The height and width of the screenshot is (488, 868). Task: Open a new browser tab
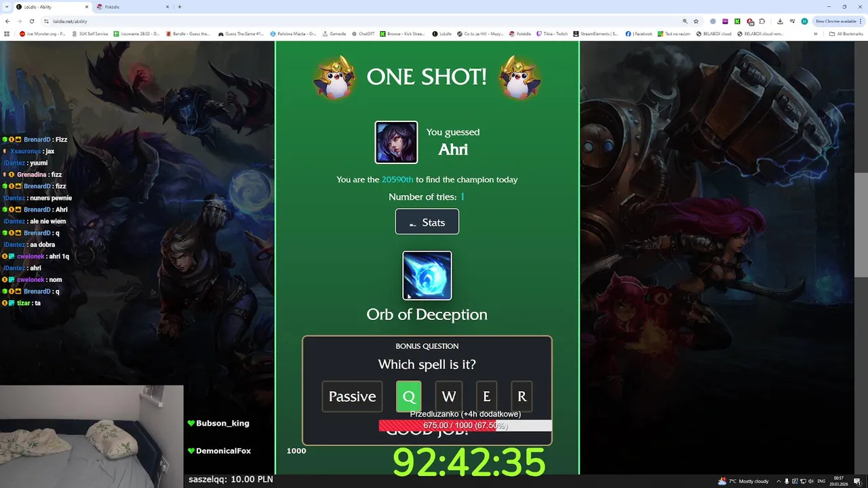(x=180, y=7)
